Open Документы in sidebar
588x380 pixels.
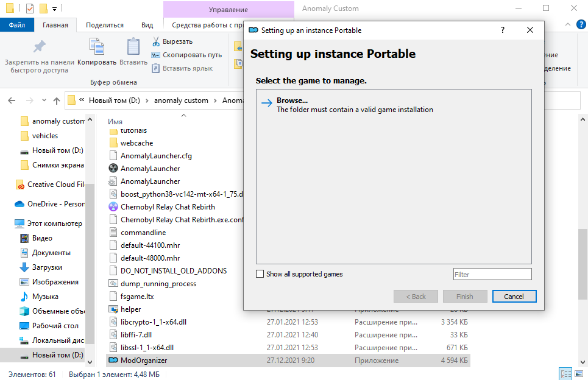pos(45,253)
